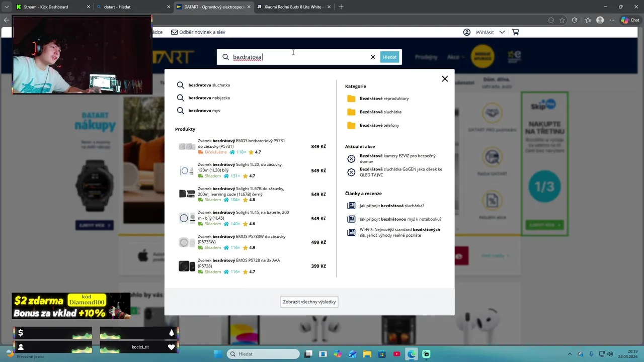Click the magnifier icon in the search box
This screenshot has height=362, width=644.
point(225,57)
